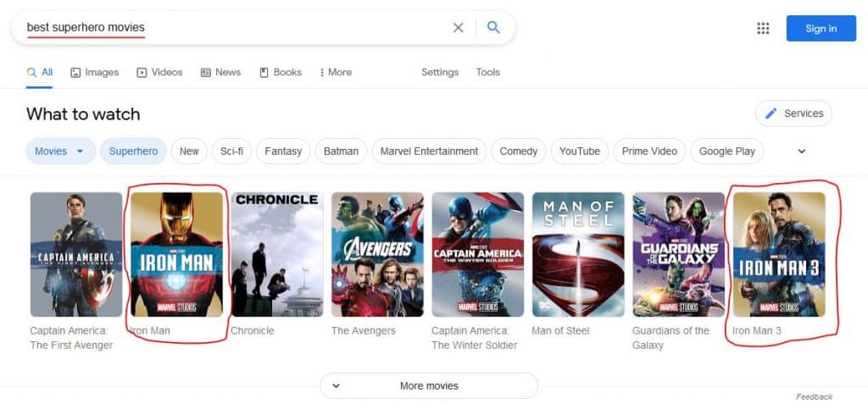Select the Man of Steel poster

578,254
